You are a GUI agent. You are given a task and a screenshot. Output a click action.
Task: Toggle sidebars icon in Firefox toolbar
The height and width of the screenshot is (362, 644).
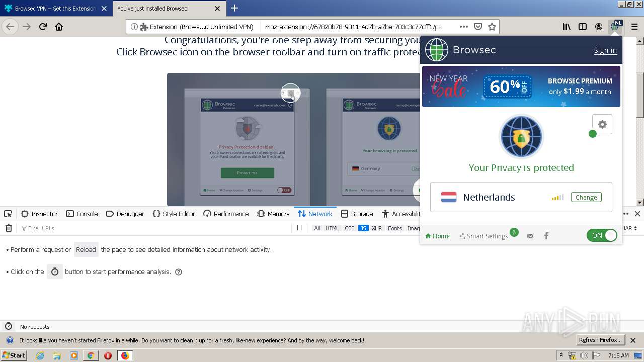pos(583,27)
